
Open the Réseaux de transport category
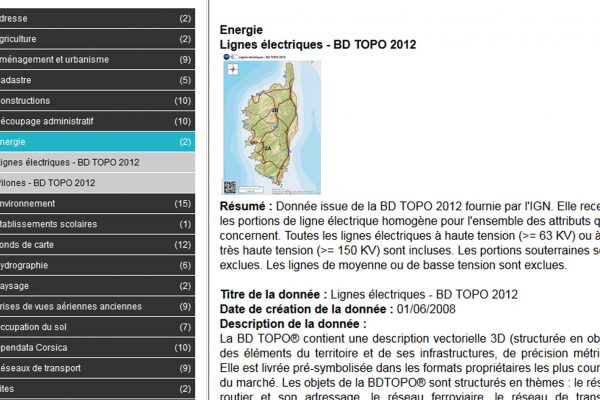pyautogui.click(x=97, y=368)
